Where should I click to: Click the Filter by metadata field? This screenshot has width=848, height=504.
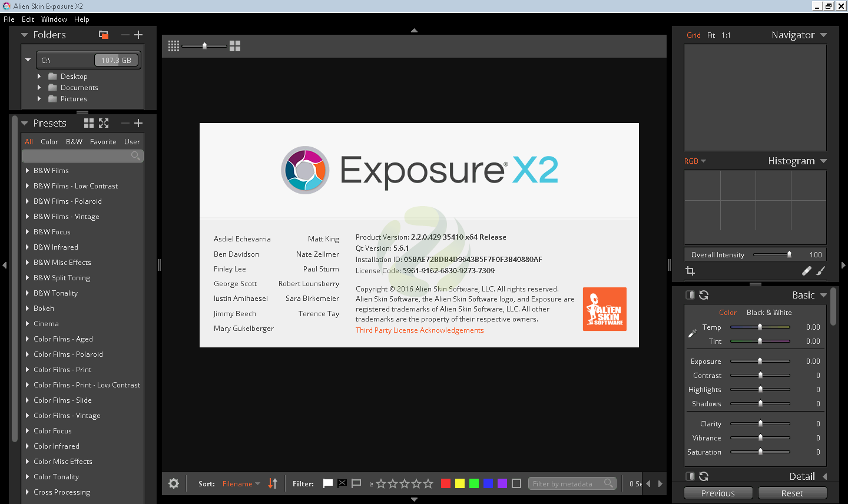click(572, 483)
